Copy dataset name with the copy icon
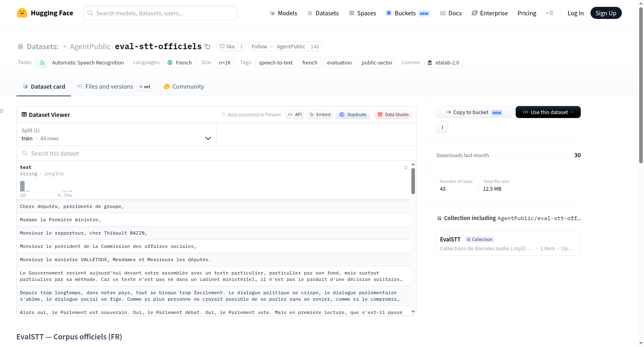The height and width of the screenshot is (347, 644). (207, 46)
